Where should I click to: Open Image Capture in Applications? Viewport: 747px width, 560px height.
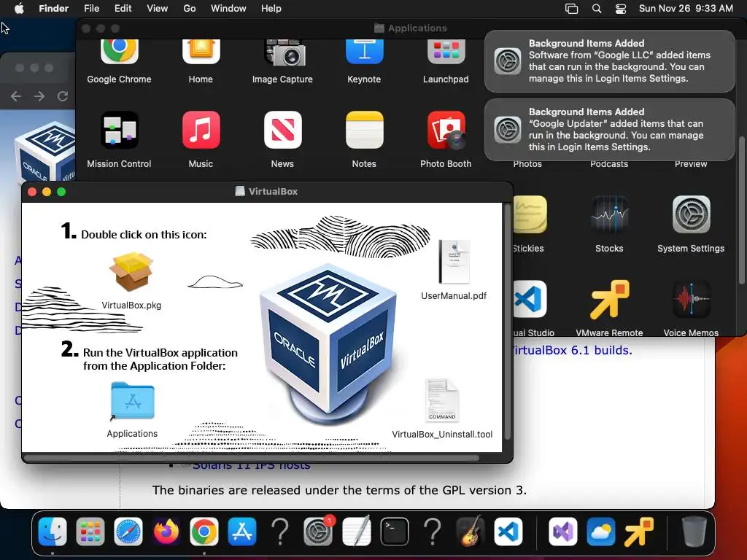[285, 52]
